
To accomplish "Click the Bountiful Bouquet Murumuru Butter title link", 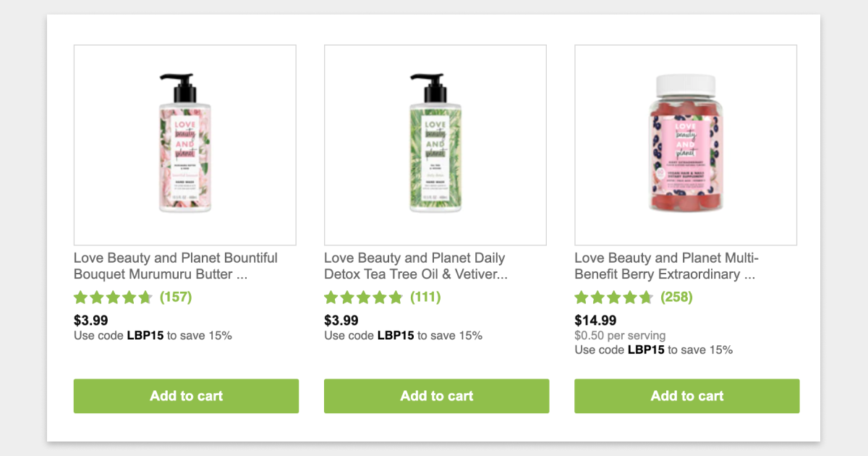I will (176, 266).
